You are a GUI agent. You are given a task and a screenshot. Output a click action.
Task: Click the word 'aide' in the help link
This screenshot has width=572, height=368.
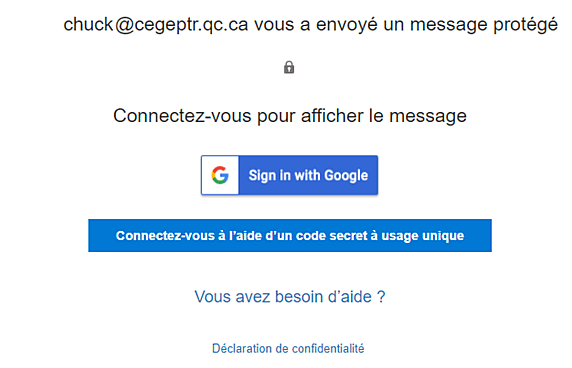click(356, 297)
